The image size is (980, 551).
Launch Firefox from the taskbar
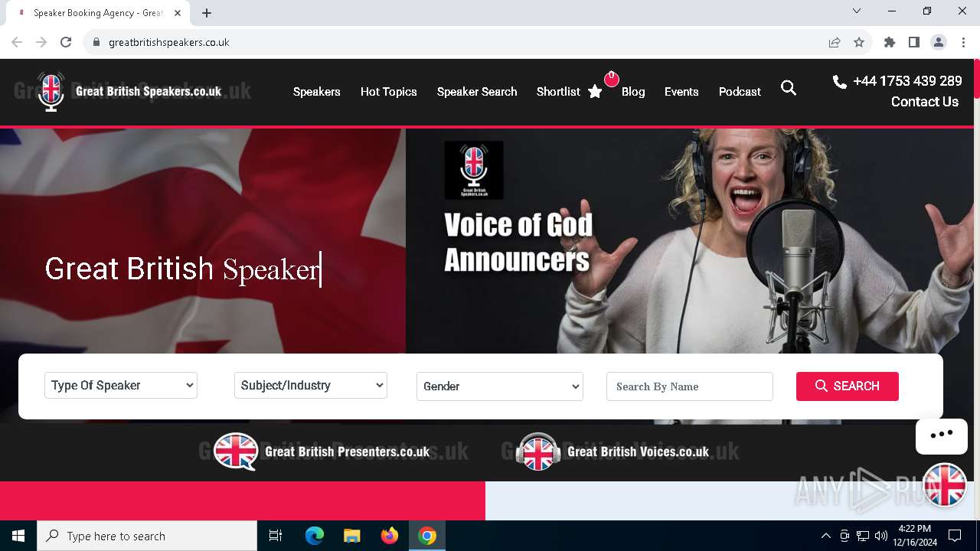tap(390, 536)
